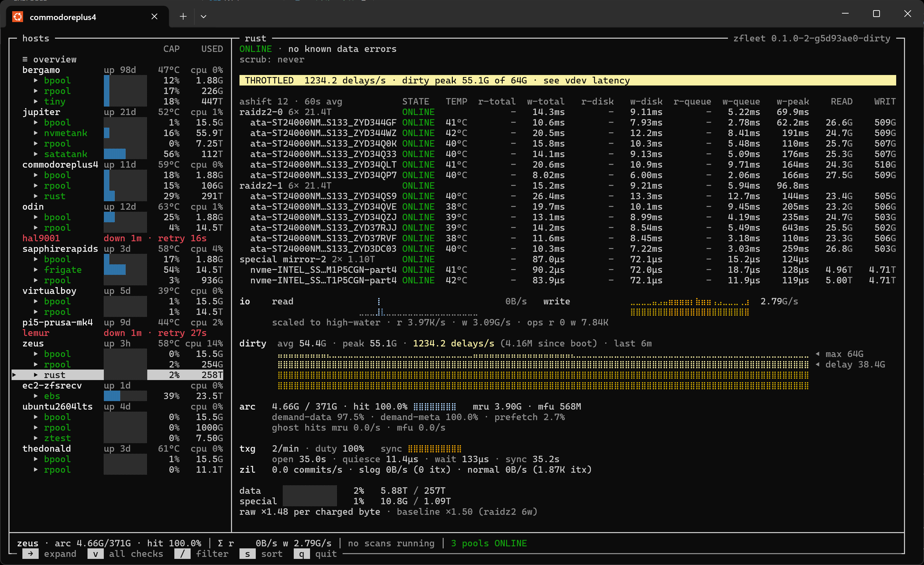Click the max 64G graph marker
This screenshot has width=924, height=565.
[840, 354]
